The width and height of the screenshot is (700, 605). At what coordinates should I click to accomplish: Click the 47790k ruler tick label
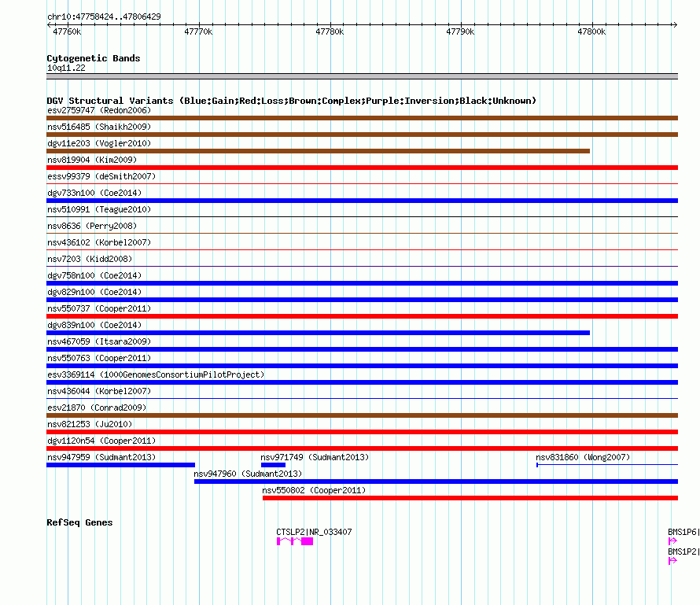460,31
